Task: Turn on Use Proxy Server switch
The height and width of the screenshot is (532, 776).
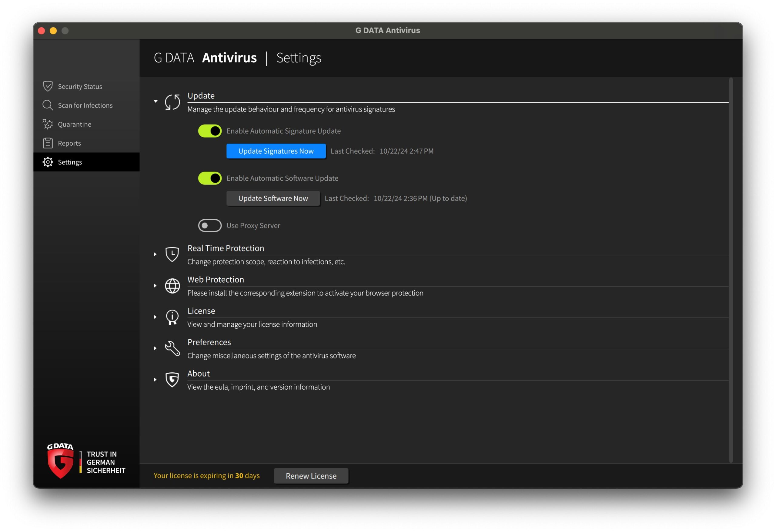Action: pyautogui.click(x=210, y=226)
